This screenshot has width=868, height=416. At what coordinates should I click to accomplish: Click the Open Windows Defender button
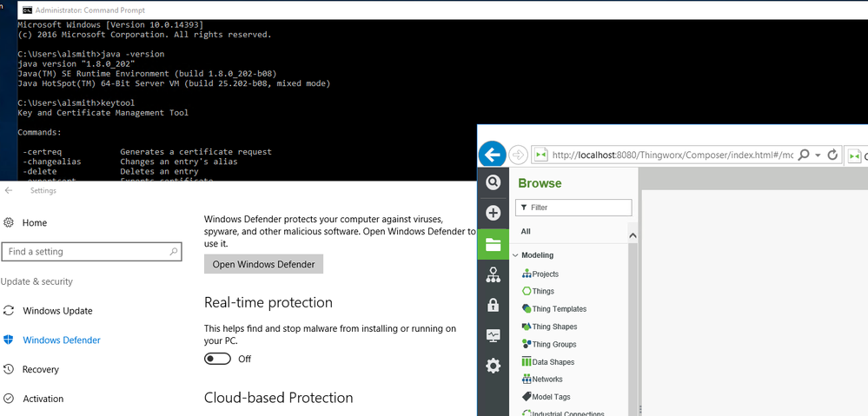point(263,264)
